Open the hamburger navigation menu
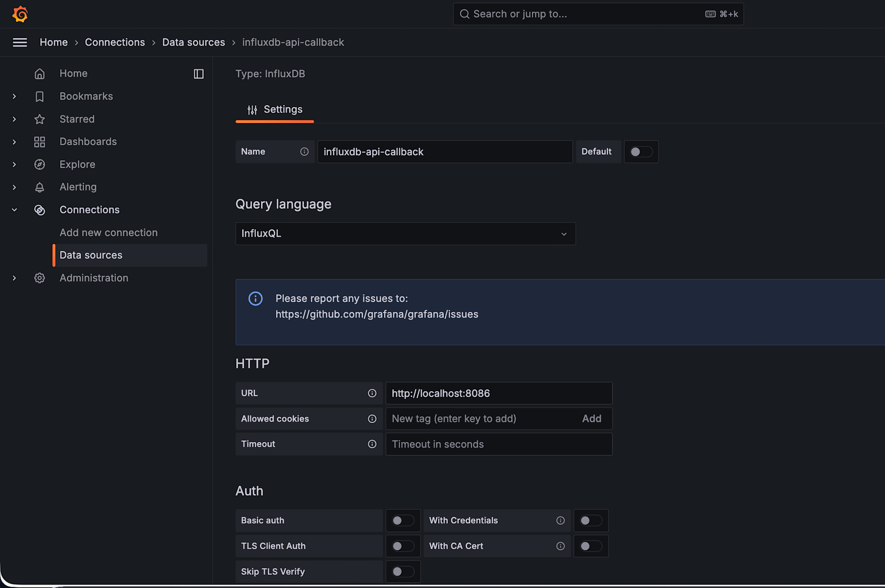Viewport: 885px width, 588px height. coord(20,42)
